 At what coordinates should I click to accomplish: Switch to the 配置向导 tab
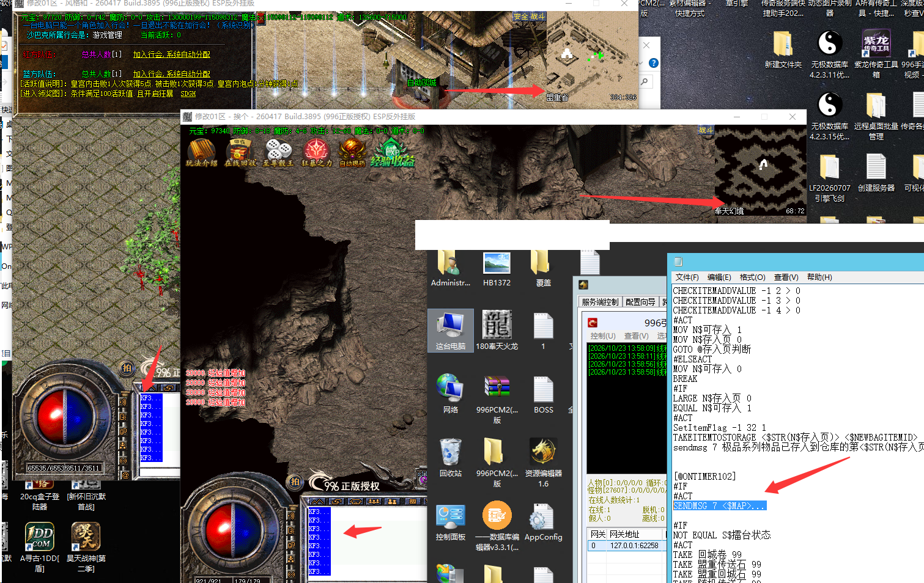640,302
